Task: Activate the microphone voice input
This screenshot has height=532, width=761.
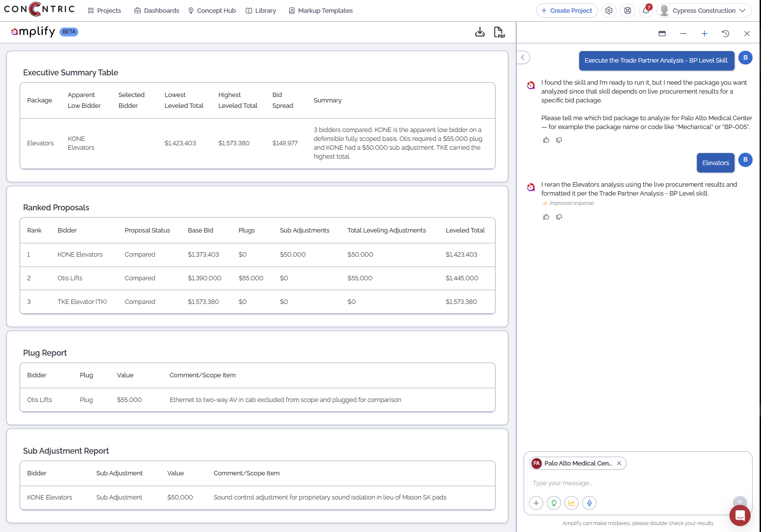Action: pos(589,503)
